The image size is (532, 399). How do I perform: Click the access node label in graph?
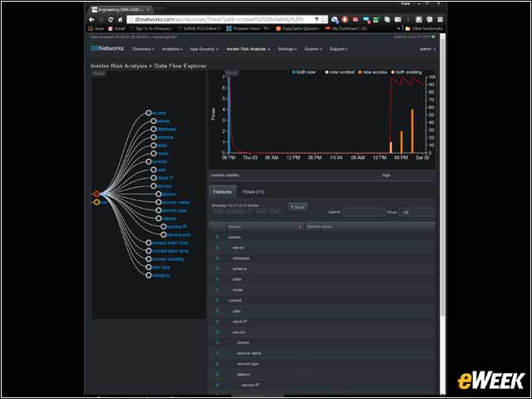coord(159,113)
